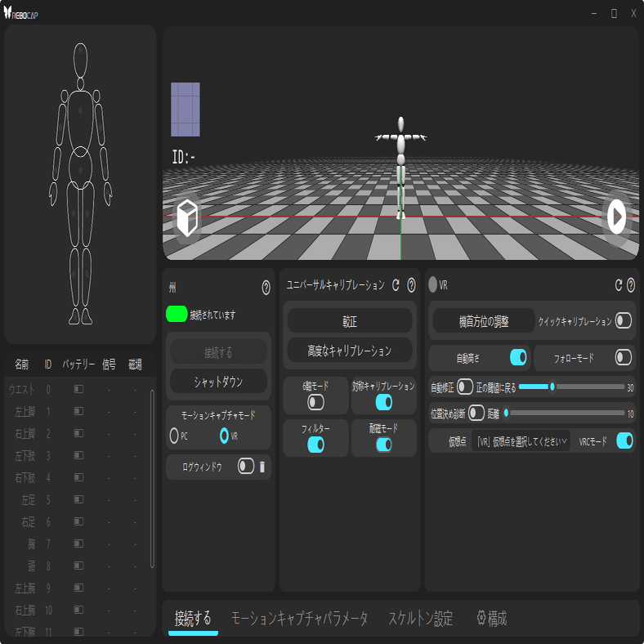The image size is (644, 644).
Task: Open the VR panel help icon
Action: tap(631, 285)
